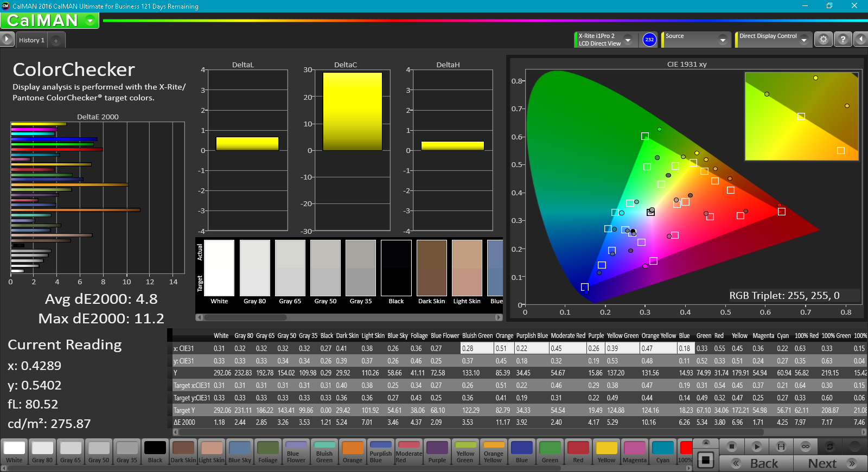Toggle the large pattern window square button

(x=705, y=460)
